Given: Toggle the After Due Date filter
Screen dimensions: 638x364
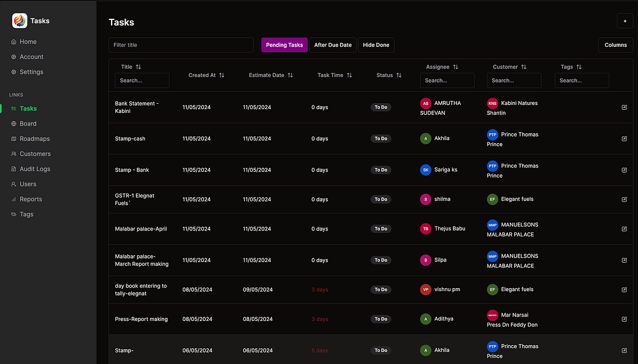Looking at the screenshot, I should tap(333, 44).
